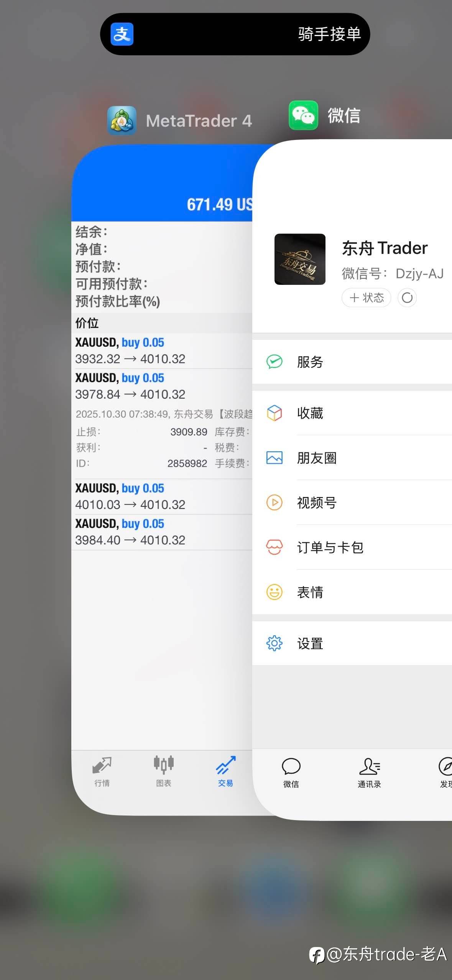This screenshot has height=980, width=452.
Task: Open 朋友圈 moments picture icon
Action: click(x=274, y=458)
